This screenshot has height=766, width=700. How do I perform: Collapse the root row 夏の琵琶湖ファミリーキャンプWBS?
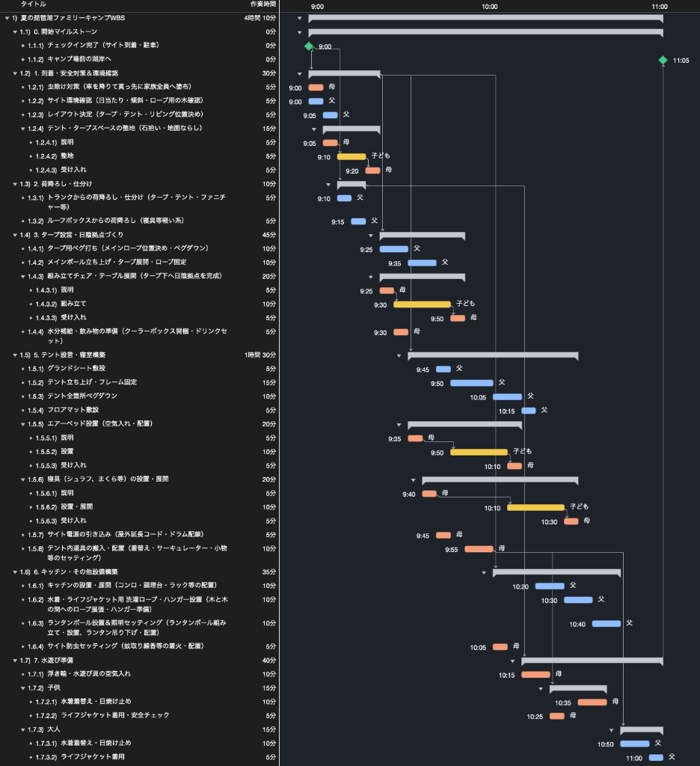pos(7,18)
